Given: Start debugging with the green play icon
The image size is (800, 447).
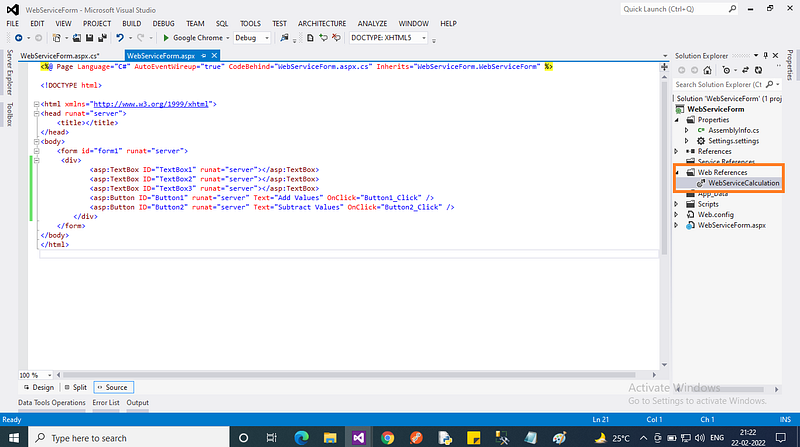Looking at the screenshot, I should point(166,38).
